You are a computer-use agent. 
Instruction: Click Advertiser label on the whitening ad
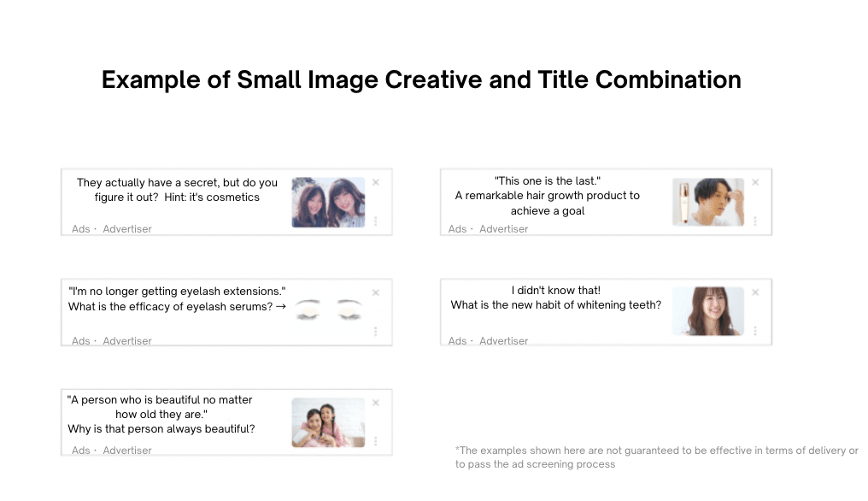504,341
